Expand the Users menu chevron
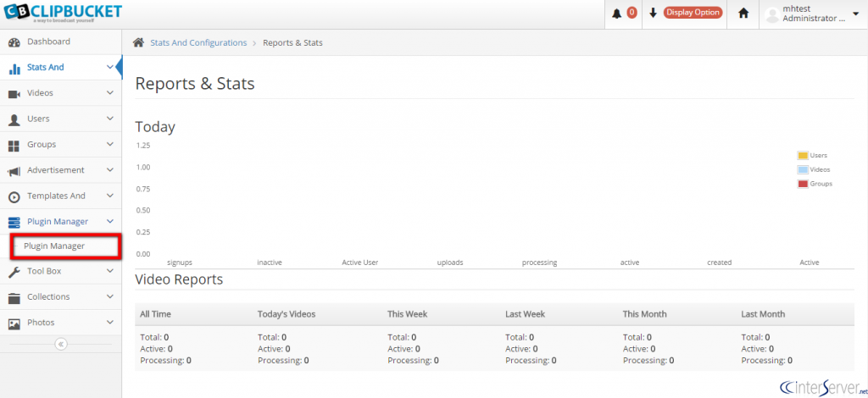 pos(109,119)
